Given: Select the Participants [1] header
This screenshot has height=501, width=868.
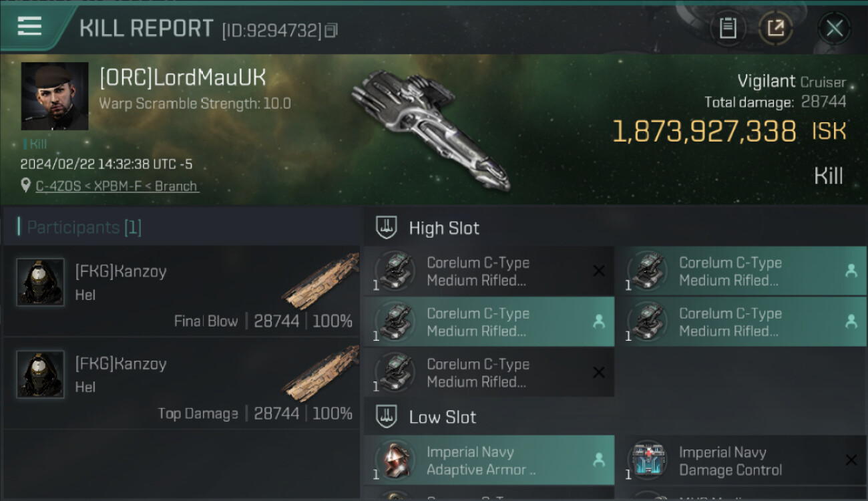Looking at the screenshot, I should 84,227.
